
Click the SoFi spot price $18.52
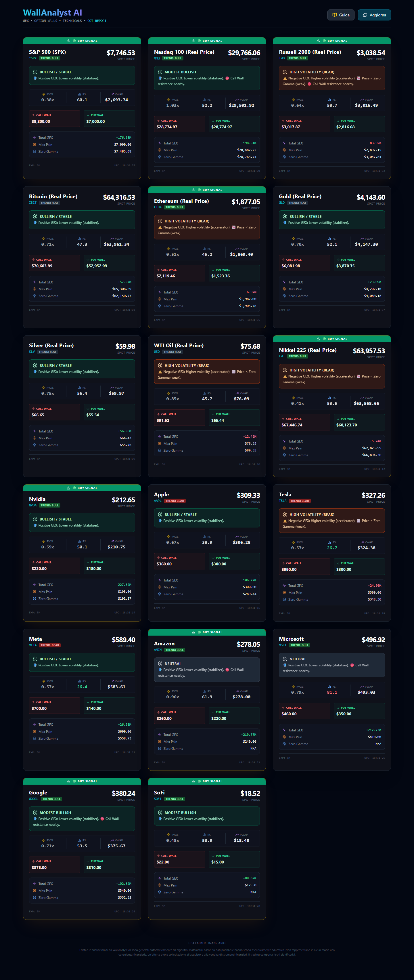tap(250, 794)
